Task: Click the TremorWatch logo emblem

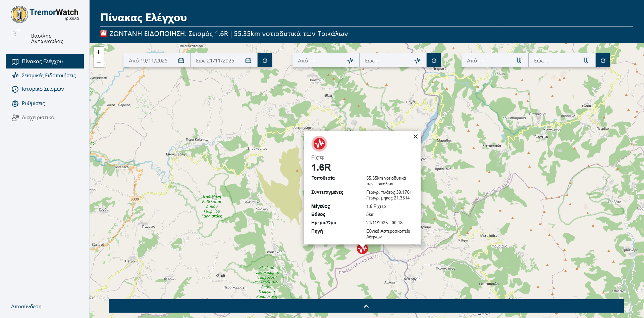Action: click(x=19, y=14)
